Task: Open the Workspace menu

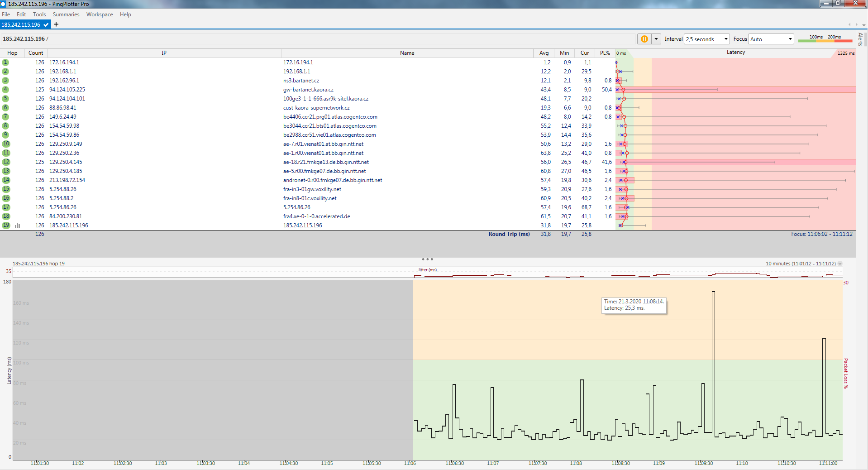Action: (100, 14)
